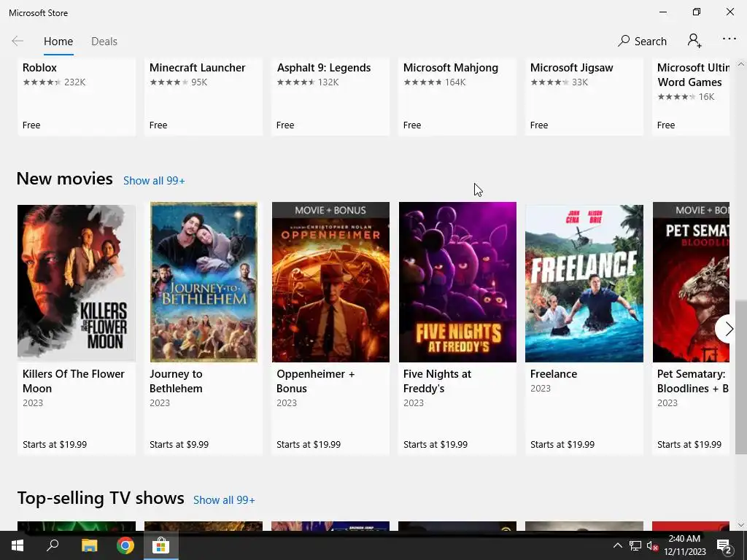
Task: Click the back arrow in Microsoft Store
Action: pyautogui.click(x=18, y=41)
